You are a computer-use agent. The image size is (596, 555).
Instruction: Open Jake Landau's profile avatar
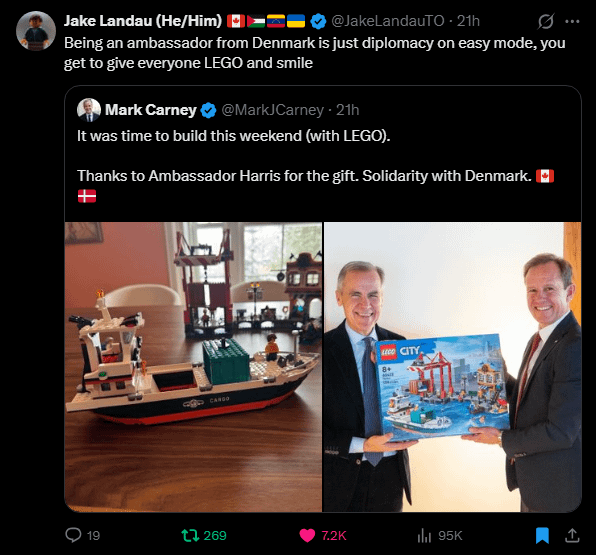(x=36, y=31)
